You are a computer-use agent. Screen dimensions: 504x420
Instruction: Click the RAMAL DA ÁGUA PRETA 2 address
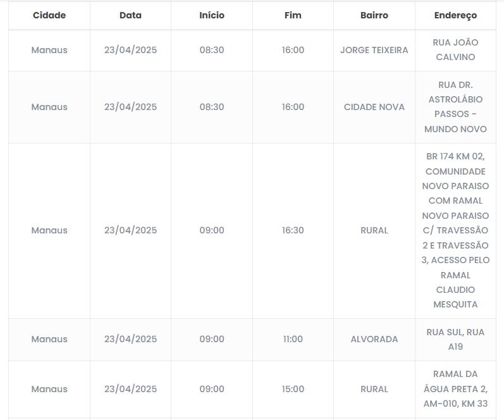click(455, 389)
